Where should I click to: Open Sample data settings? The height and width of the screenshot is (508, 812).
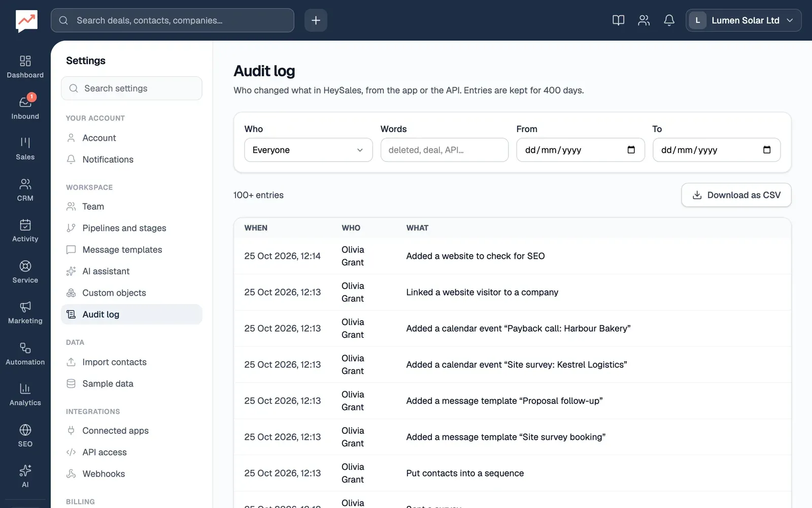tap(131, 384)
